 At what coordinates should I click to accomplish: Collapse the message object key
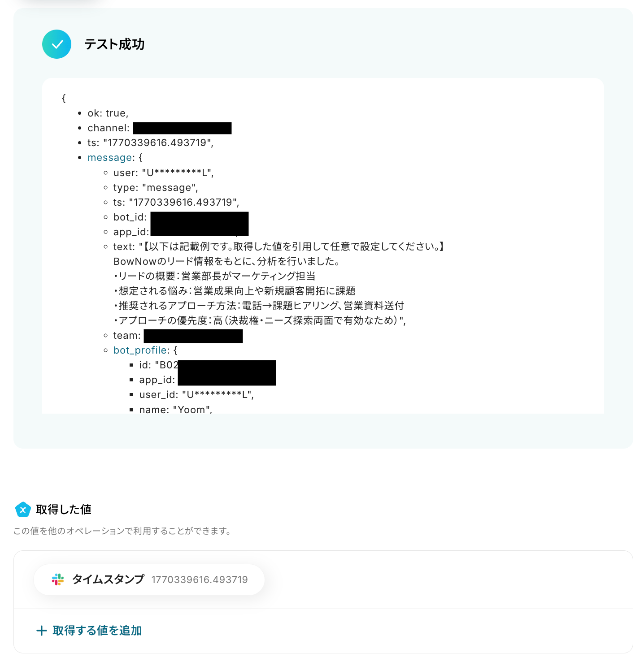[110, 158]
